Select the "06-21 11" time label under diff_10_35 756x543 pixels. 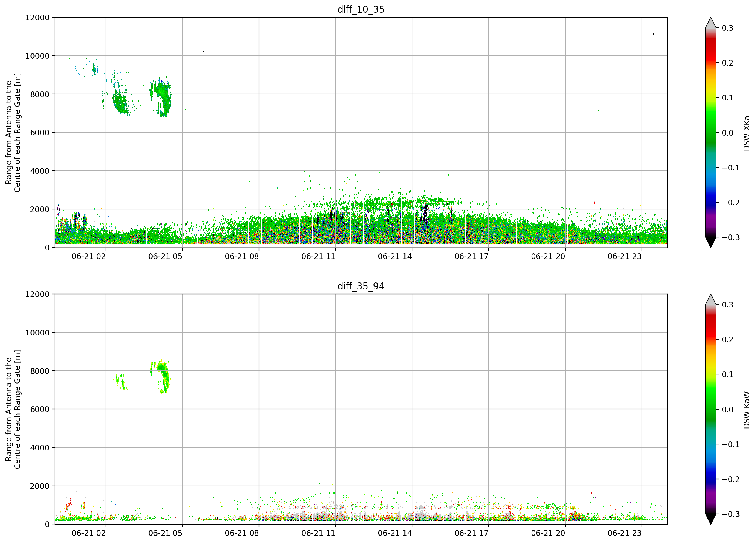(318, 256)
